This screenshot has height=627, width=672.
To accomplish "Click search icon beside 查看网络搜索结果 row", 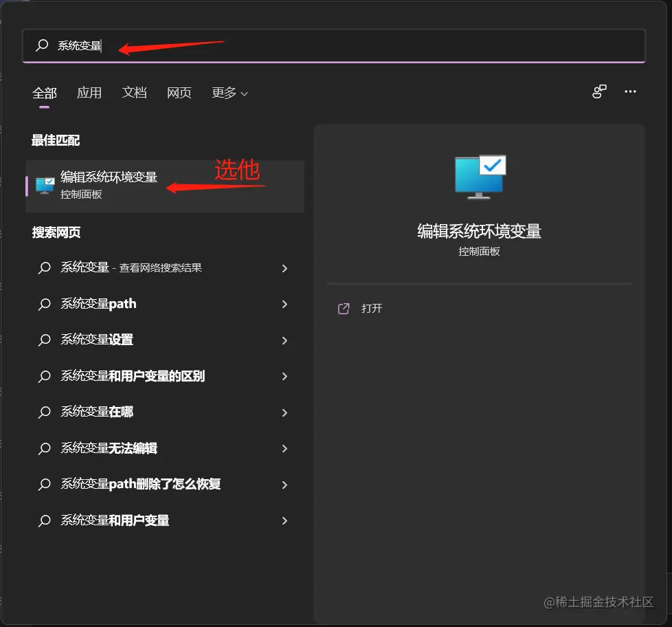I will tap(45, 268).
